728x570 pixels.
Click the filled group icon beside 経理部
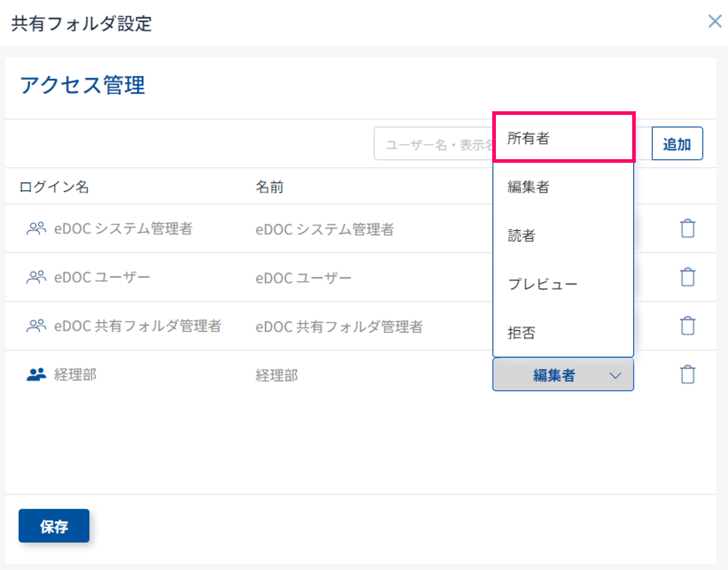pos(36,375)
